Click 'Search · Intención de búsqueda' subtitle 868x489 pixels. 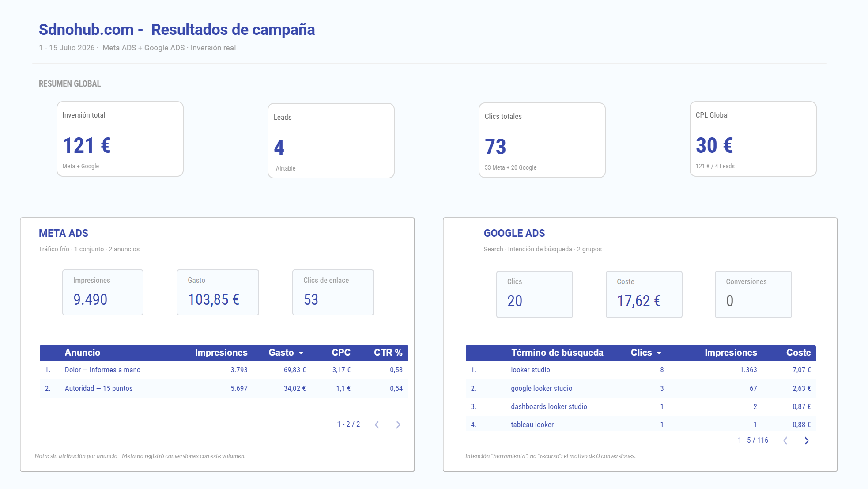(543, 249)
